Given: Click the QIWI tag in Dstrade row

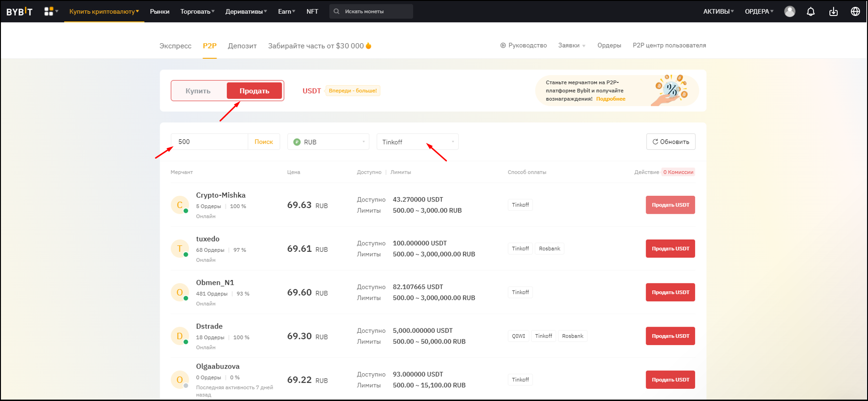Looking at the screenshot, I should pos(519,336).
